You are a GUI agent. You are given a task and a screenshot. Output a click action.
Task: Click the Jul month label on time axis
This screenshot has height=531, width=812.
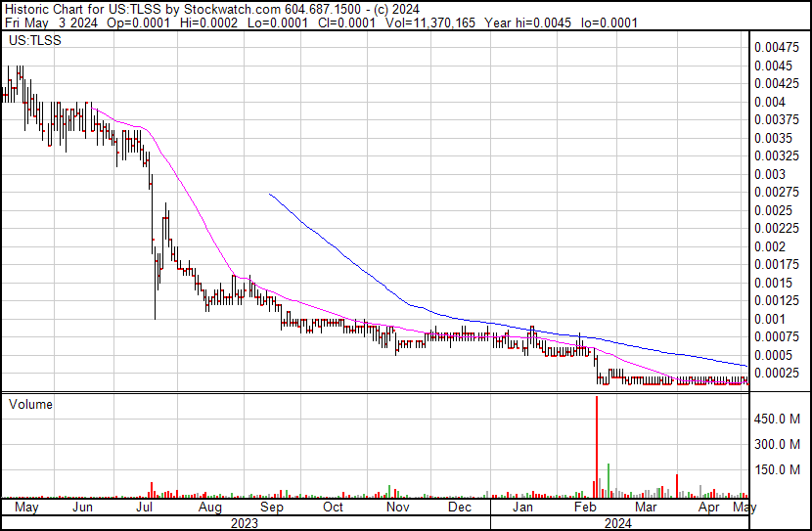pyautogui.click(x=145, y=509)
